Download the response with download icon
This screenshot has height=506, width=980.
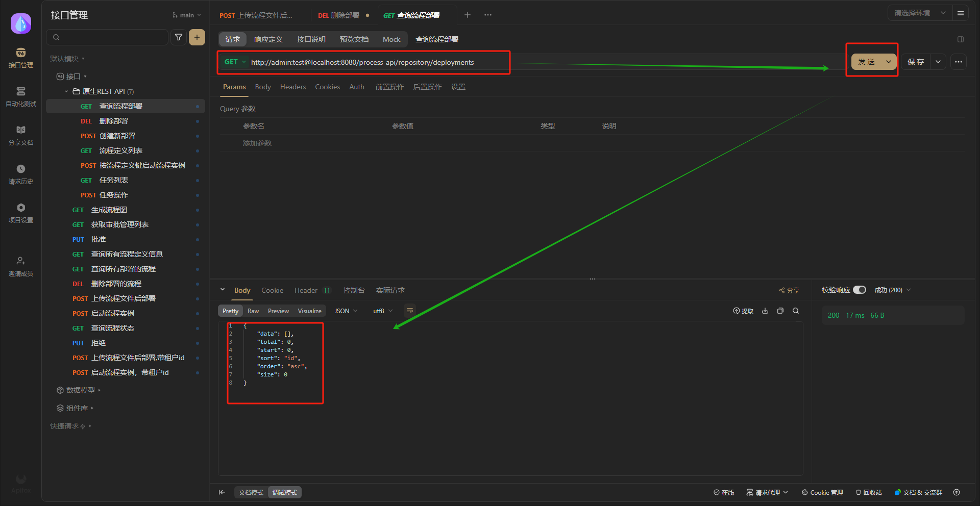coord(765,311)
